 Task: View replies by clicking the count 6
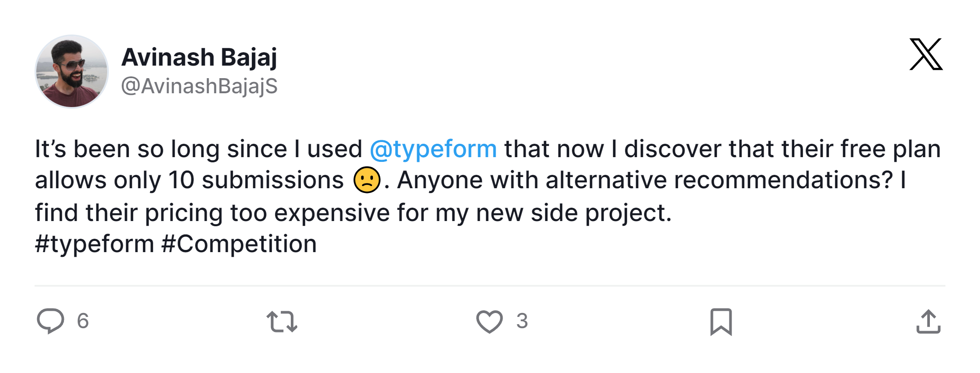click(82, 320)
